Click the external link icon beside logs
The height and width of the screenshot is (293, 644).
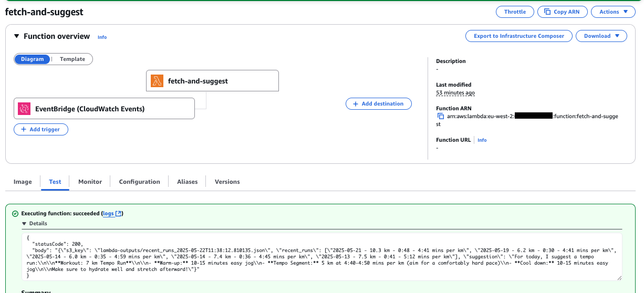pos(119,214)
